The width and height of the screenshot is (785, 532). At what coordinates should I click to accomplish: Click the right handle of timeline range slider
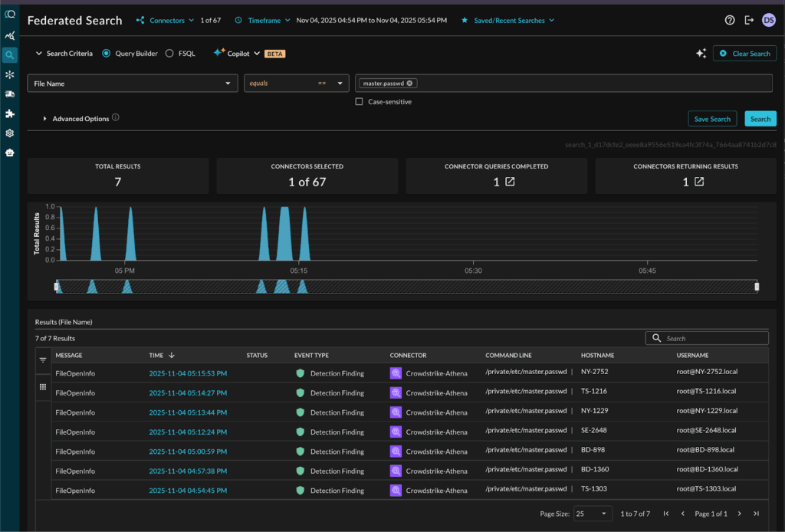click(757, 287)
